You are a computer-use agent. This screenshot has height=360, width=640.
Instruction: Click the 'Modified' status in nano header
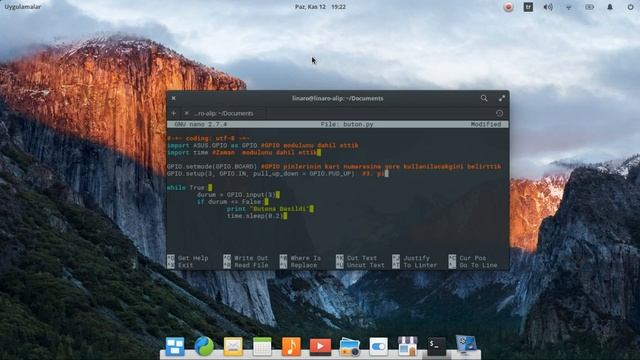click(486, 124)
